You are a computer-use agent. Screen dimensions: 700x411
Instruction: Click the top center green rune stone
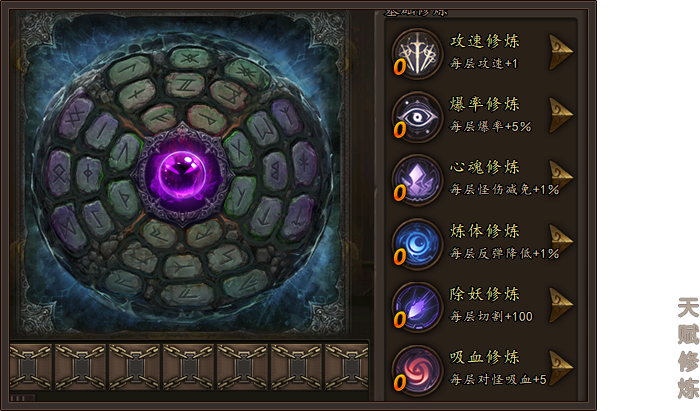point(191,58)
